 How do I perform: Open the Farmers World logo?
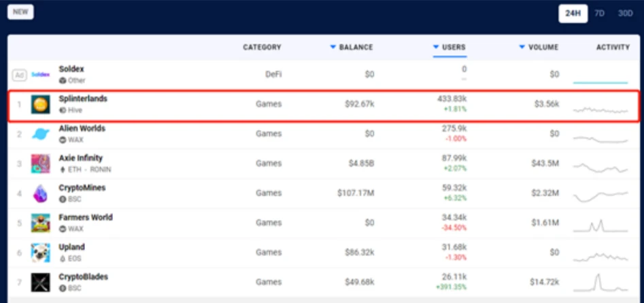pyautogui.click(x=41, y=223)
